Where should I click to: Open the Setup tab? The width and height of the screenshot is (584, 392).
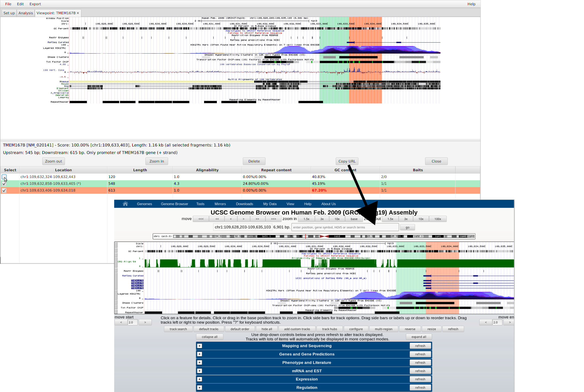point(9,12)
